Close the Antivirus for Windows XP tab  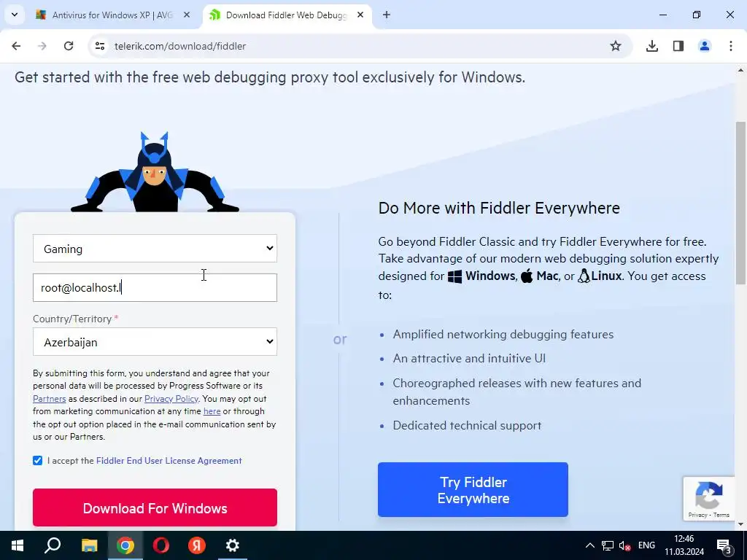tap(187, 15)
